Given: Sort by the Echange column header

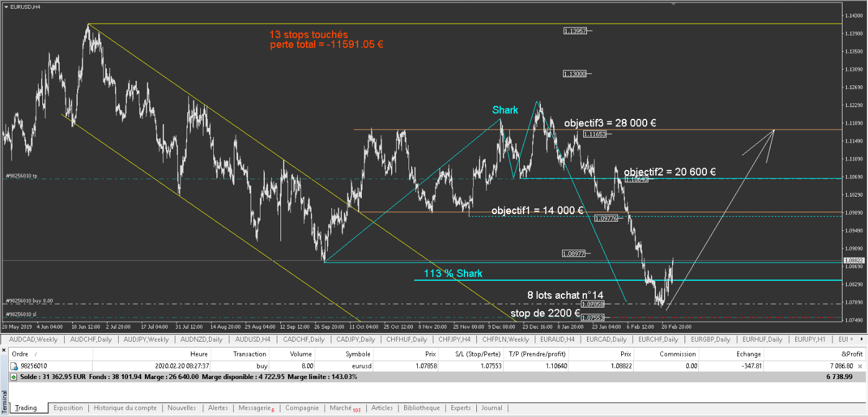Looking at the screenshot, I should click(x=732, y=354).
